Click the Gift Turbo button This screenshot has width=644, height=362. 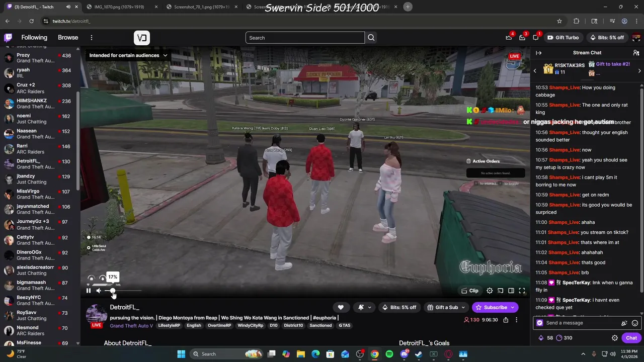click(562, 38)
